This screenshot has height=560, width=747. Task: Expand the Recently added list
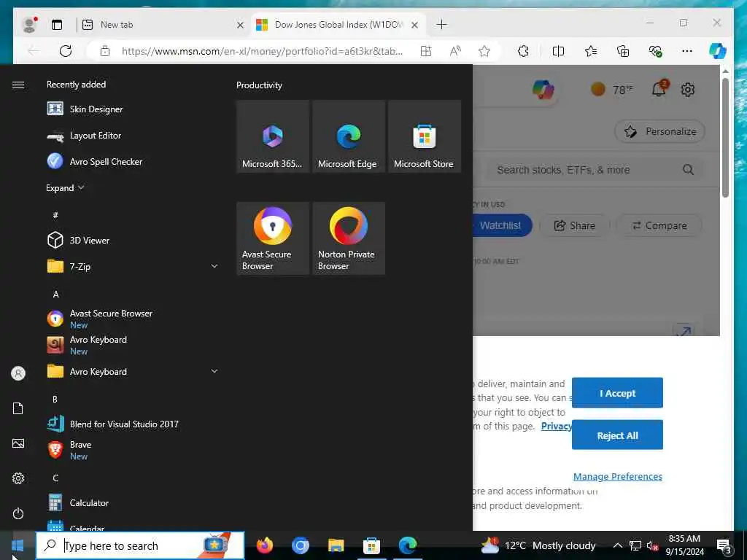click(x=65, y=187)
